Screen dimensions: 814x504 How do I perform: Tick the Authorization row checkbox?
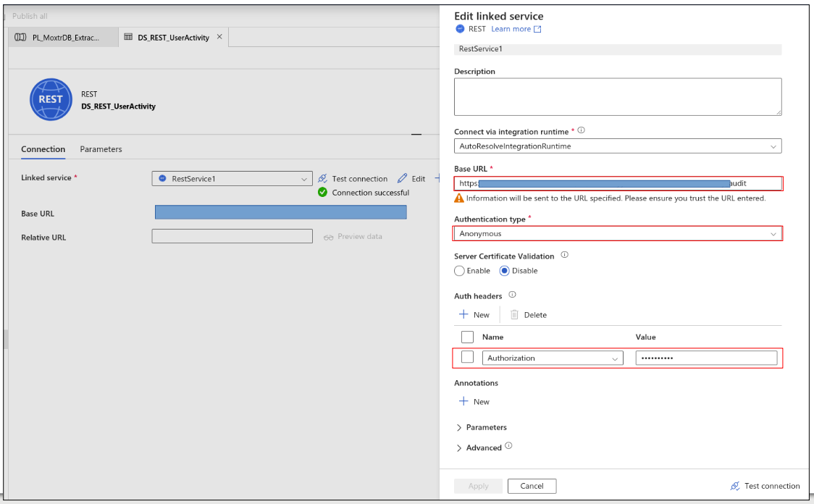467,357
